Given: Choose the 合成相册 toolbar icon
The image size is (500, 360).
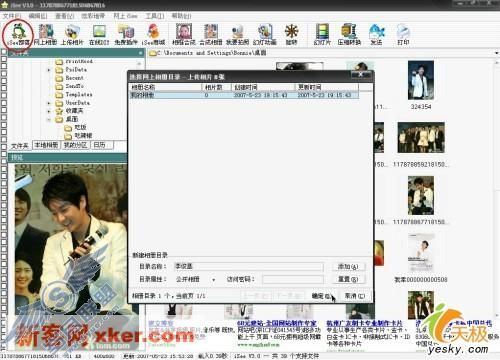Looking at the screenshot, I should pyautogui.click(x=211, y=35).
